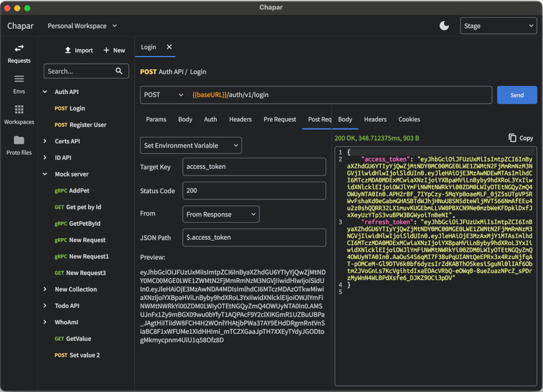
Task: Switch to the request Body tab
Action: (x=185, y=119)
